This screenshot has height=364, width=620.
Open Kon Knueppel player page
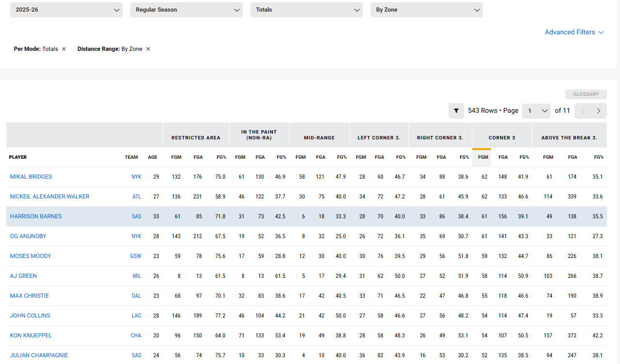coord(31,335)
